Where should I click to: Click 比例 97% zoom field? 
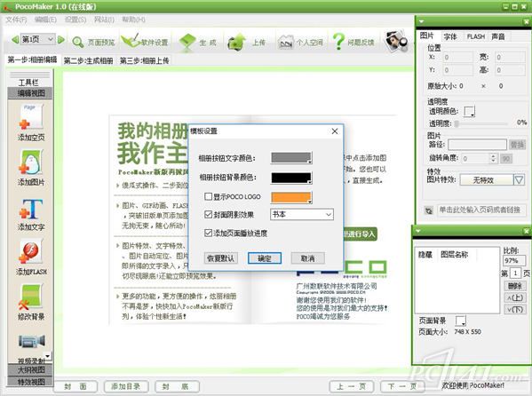click(513, 261)
